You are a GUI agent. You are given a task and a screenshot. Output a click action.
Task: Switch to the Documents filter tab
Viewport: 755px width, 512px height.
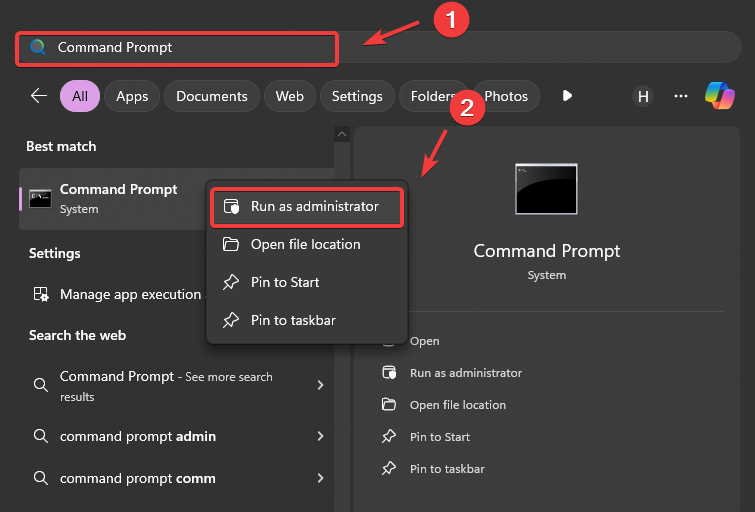(x=211, y=96)
